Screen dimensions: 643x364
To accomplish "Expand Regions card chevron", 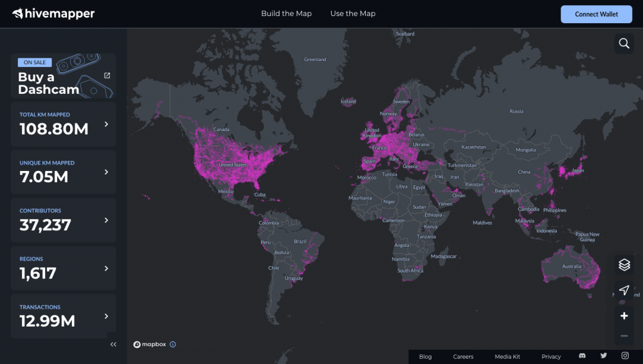I will 106,268.
